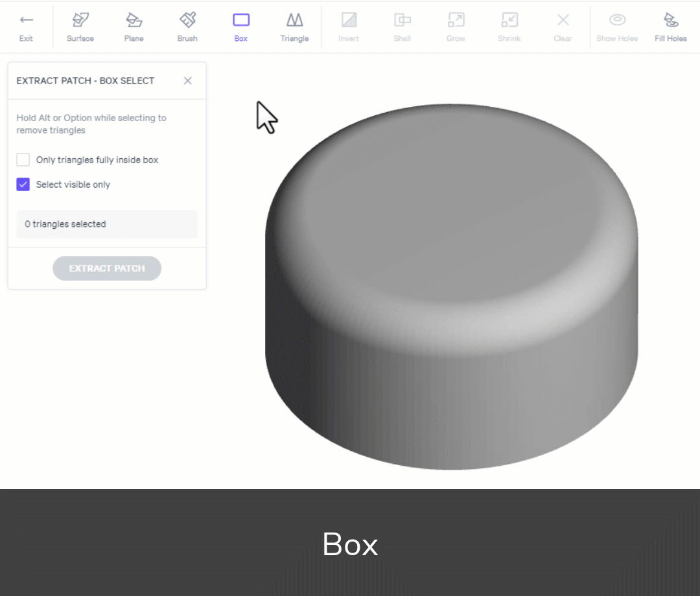
Task: Open the Fill Holes tool
Action: (x=671, y=28)
